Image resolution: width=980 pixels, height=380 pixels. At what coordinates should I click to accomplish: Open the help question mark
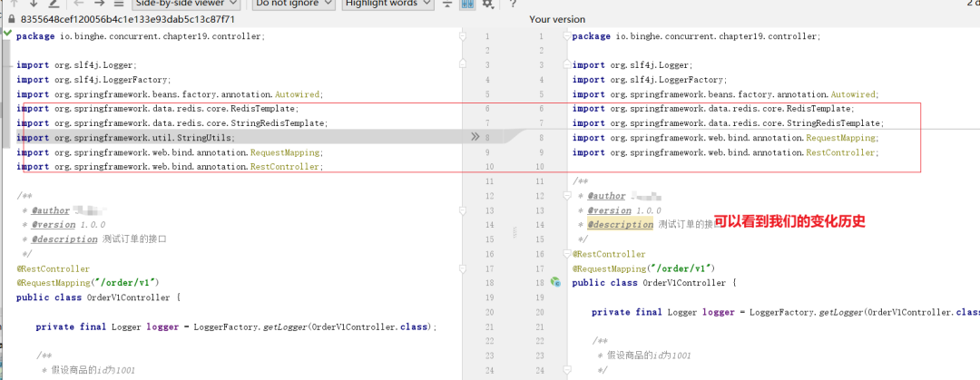pyautogui.click(x=513, y=4)
